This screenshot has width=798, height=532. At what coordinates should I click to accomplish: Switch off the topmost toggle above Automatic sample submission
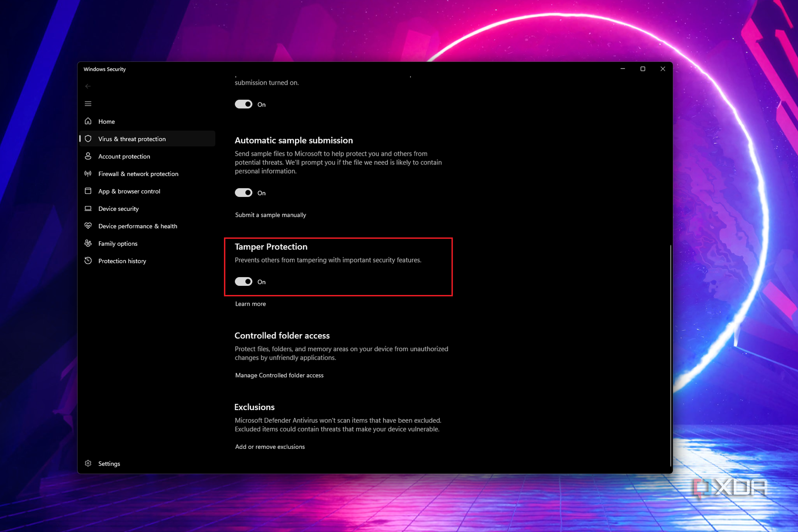(x=244, y=104)
